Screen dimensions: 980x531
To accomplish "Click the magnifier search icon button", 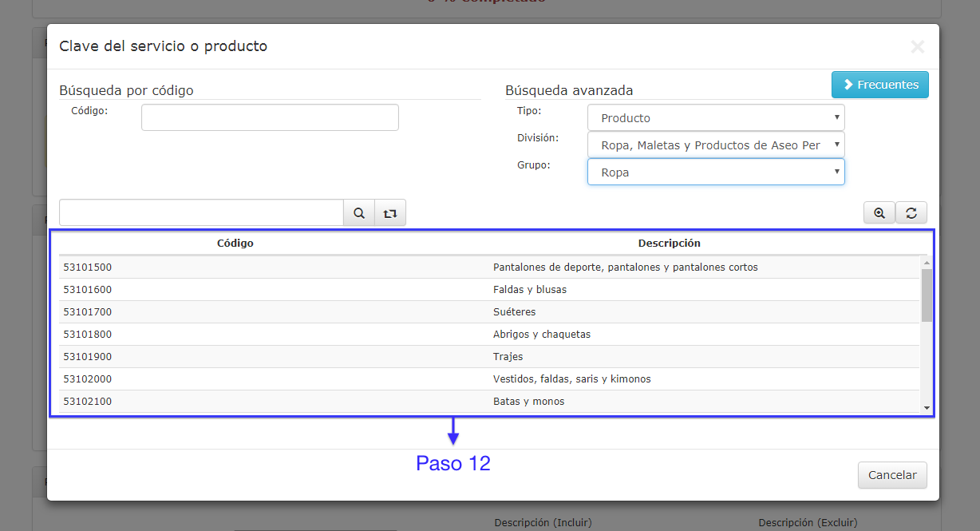I will pos(359,213).
